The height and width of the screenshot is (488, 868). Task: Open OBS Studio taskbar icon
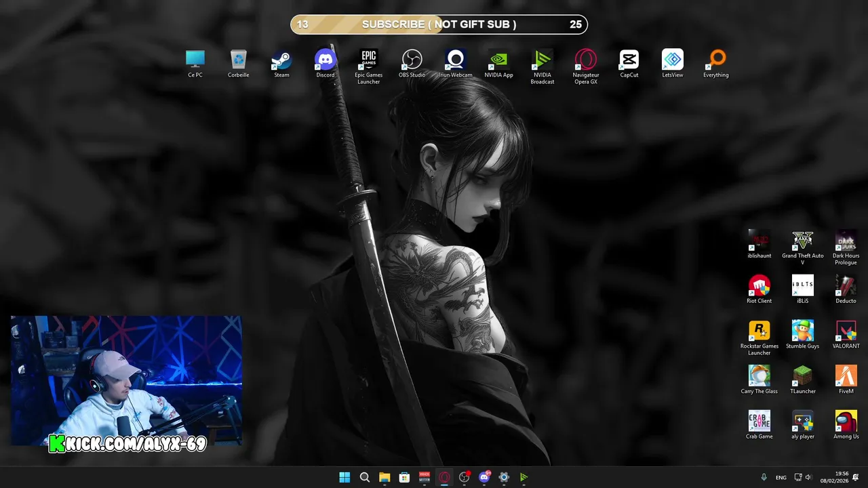tap(464, 477)
